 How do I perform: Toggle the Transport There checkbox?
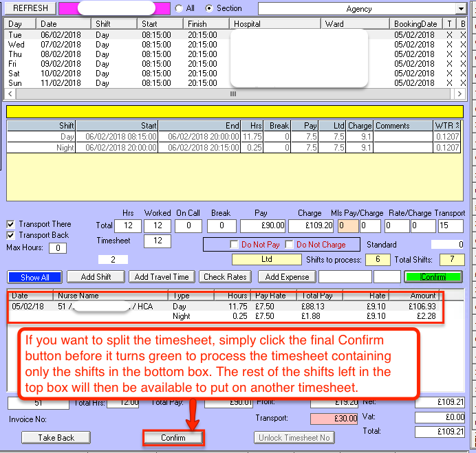pos(11,224)
